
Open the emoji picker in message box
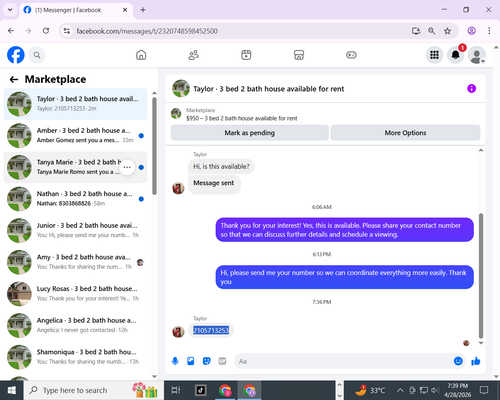[x=458, y=361]
